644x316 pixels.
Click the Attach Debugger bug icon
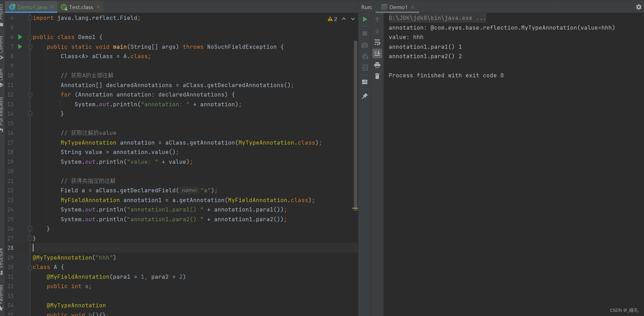(x=365, y=56)
